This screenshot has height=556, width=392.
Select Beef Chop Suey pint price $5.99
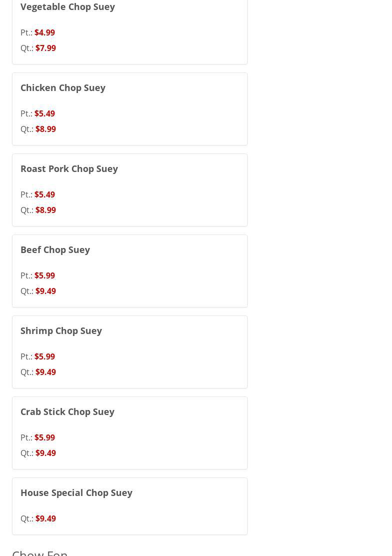44,275
